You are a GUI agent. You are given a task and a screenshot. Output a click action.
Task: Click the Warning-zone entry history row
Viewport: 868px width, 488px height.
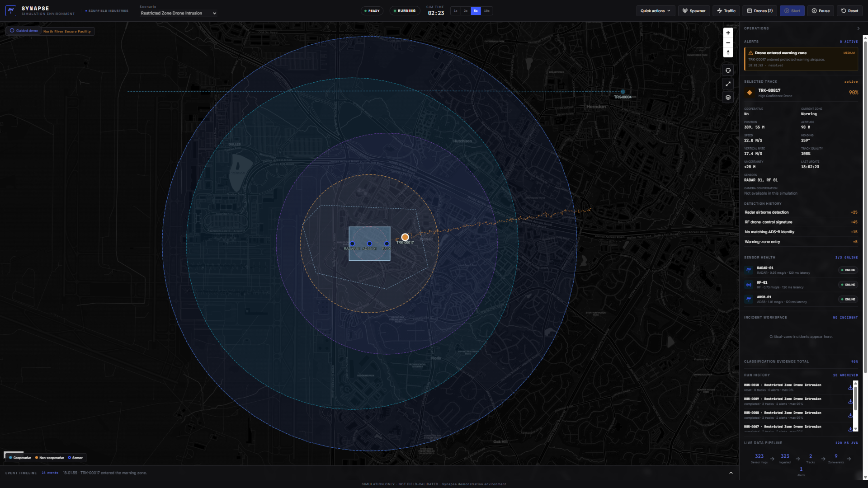click(x=801, y=242)
